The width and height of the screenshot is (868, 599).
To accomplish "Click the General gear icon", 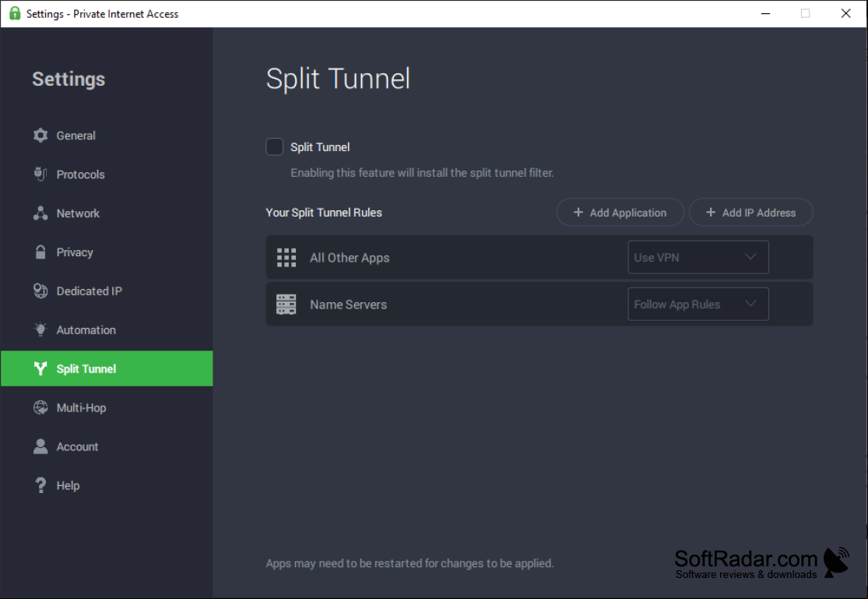I will tap(40, 136).
